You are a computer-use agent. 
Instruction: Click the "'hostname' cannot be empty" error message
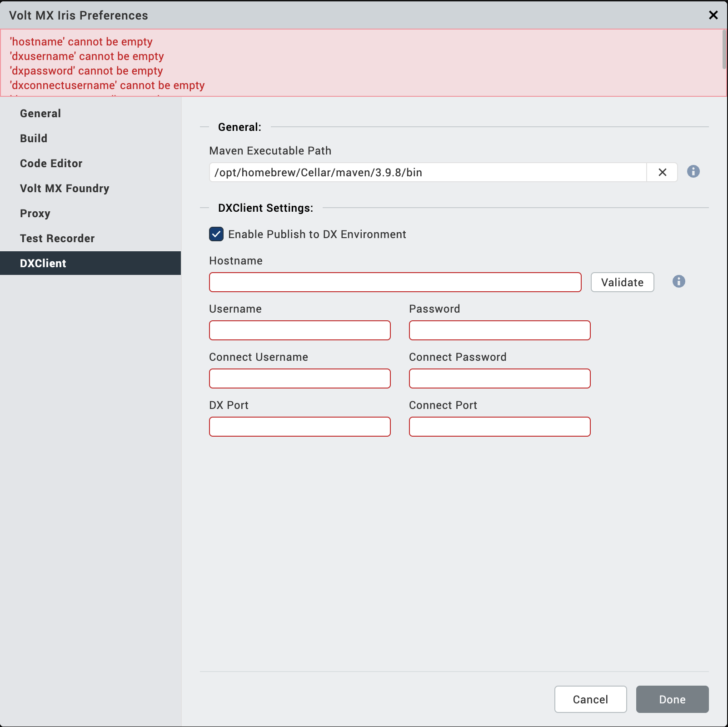tap(81, 42)
